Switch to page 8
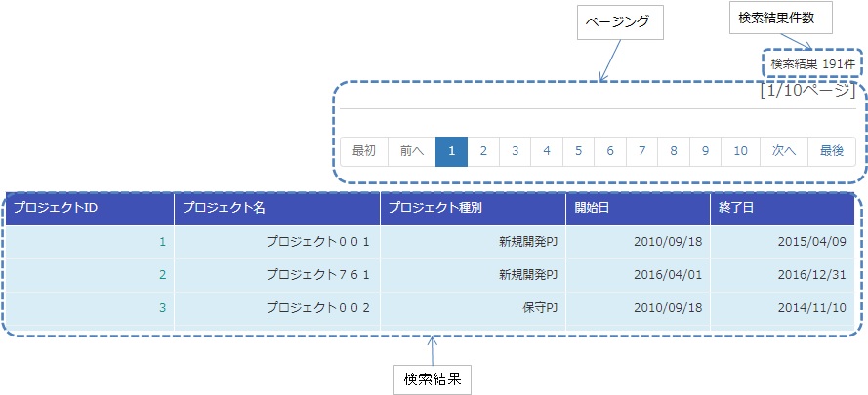Viewport: 868px width, 395px height. 674,151
